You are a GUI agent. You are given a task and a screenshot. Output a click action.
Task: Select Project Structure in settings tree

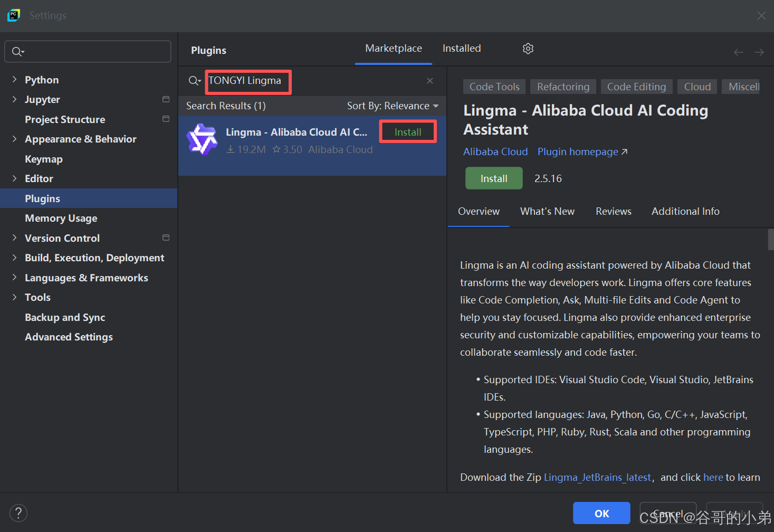coord(89,119)
